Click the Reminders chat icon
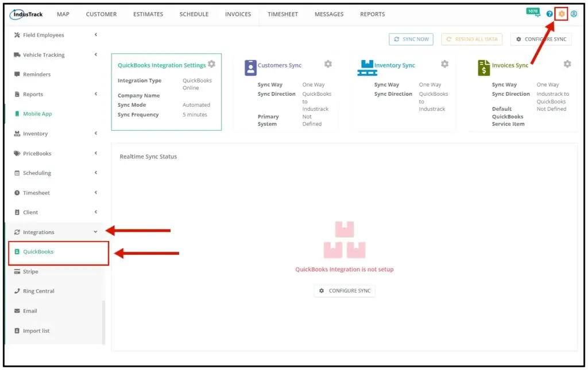Image resolution: width=588 pixels, height=370 pixels. point(17,74)
